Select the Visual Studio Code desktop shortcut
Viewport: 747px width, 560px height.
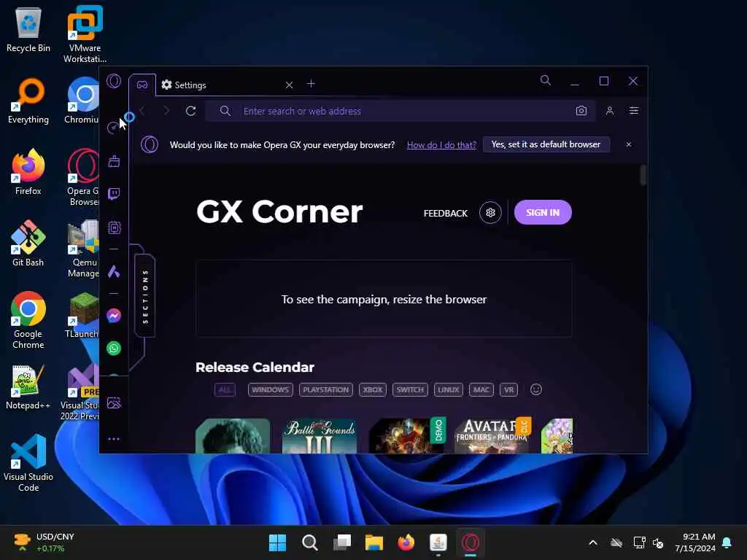click(x=28, y=463)
